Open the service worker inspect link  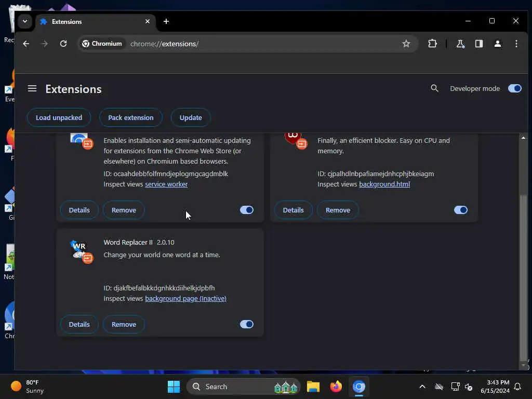166,184
